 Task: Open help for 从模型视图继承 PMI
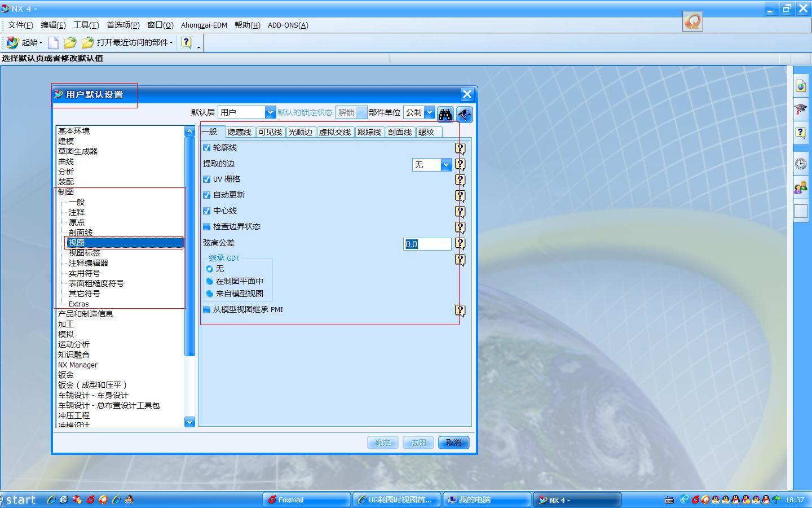point(461,310)
